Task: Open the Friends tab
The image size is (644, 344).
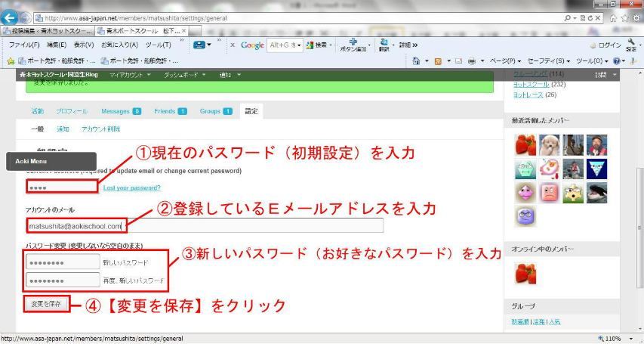Action: point(171,111)
